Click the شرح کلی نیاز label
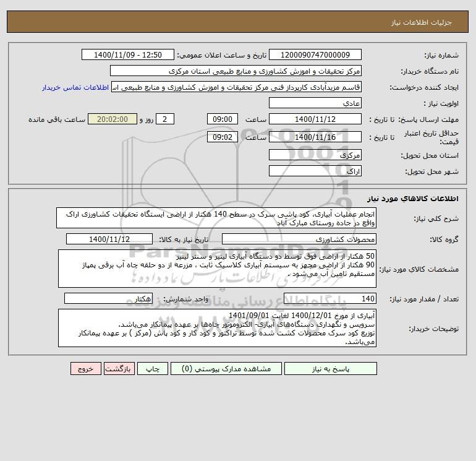 [x=436, y=219]
